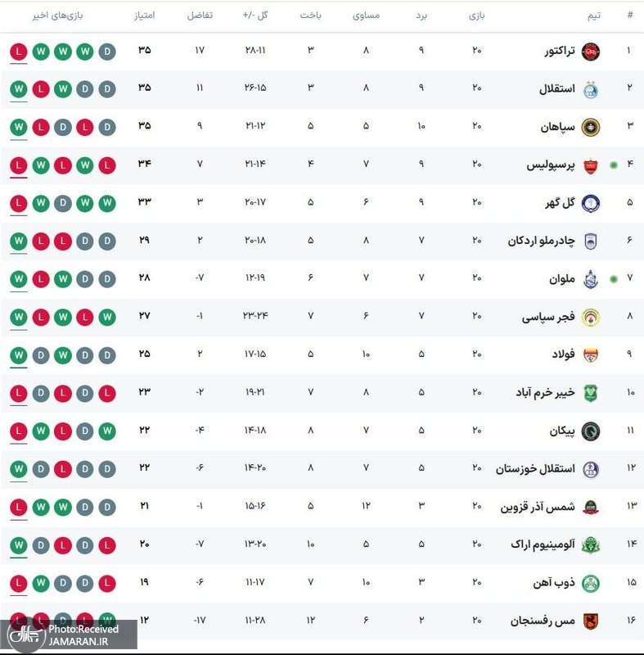
Task: Open Esteghlal team crest icon
Action: click(x=590, y=89)
